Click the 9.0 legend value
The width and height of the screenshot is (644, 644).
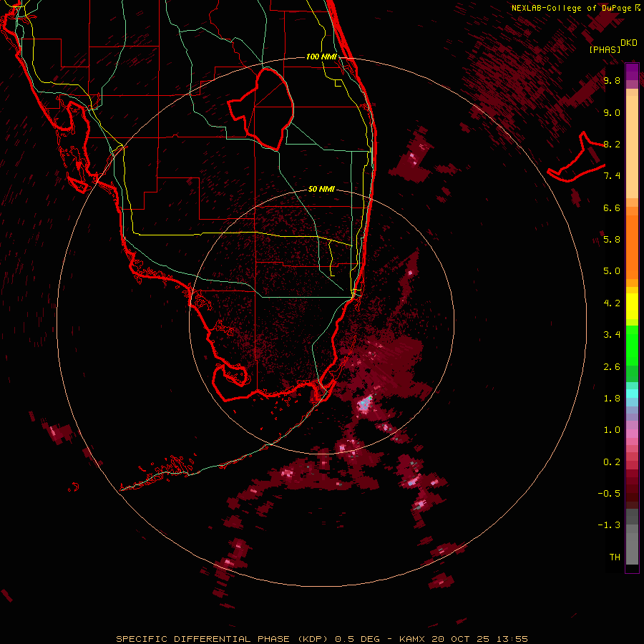click(x=612, y=112)
